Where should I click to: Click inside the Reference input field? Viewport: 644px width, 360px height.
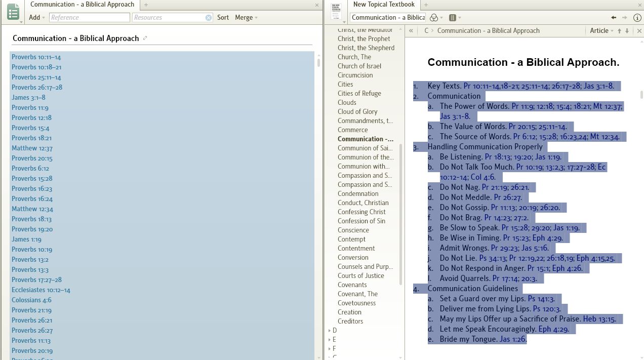(x=89, y=17)
